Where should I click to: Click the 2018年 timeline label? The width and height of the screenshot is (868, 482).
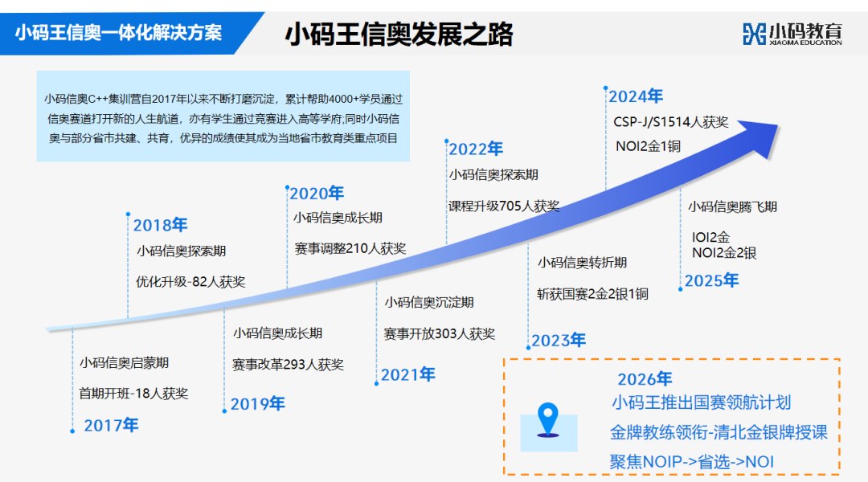click(160, 225)
